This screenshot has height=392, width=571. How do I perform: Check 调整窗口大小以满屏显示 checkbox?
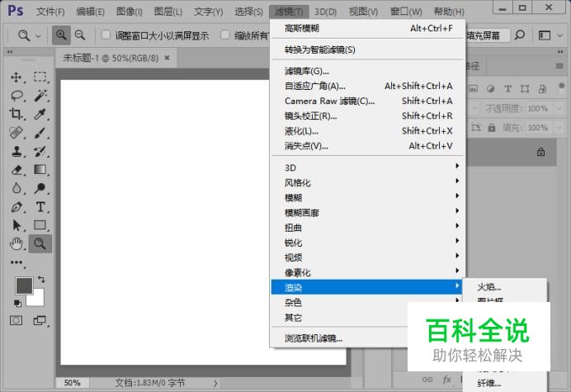click(x=106, y=35)
